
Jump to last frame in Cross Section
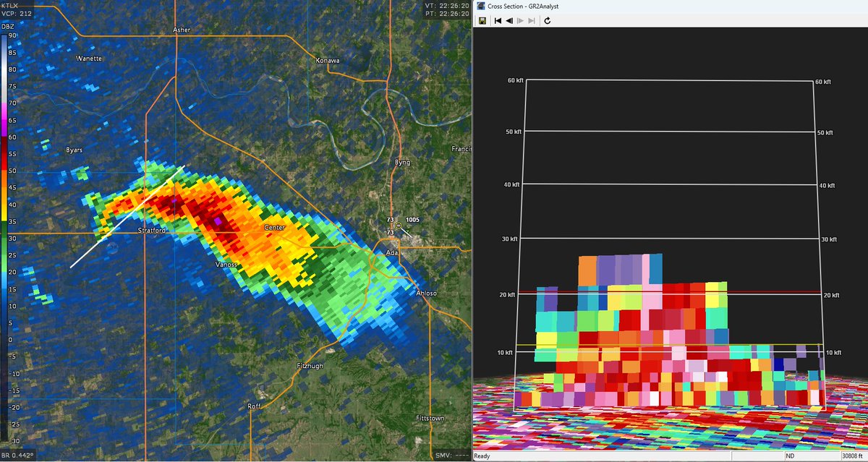(532, 21)
